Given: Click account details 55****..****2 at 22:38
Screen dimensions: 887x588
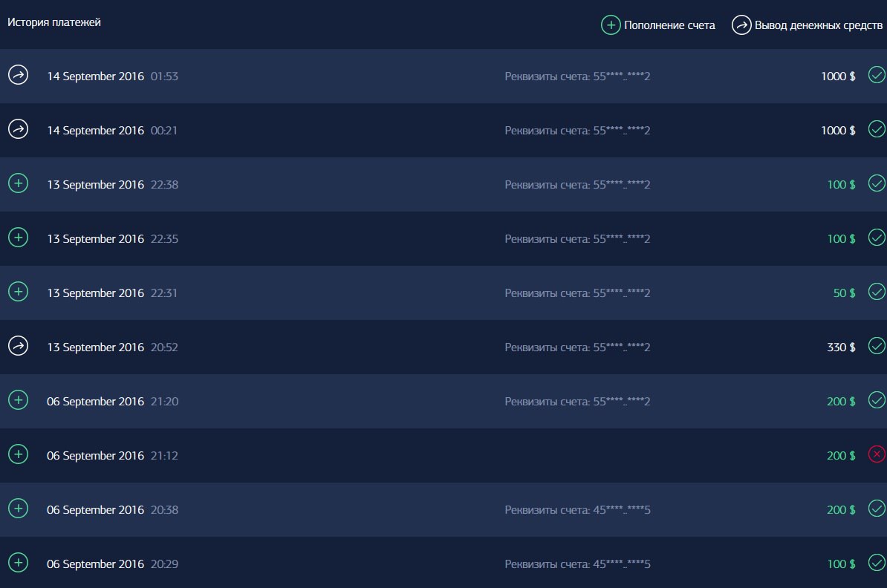Looking at the screenshot, I should [577, 185].
